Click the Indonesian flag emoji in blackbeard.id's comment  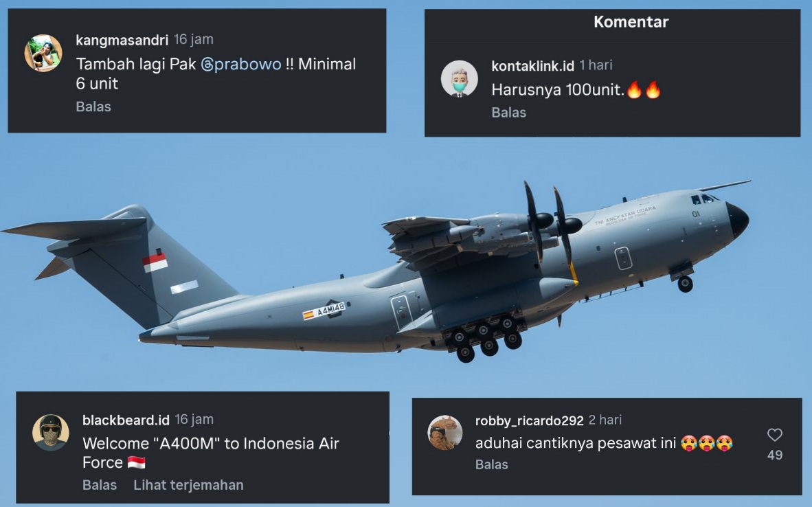pos(136,462)
